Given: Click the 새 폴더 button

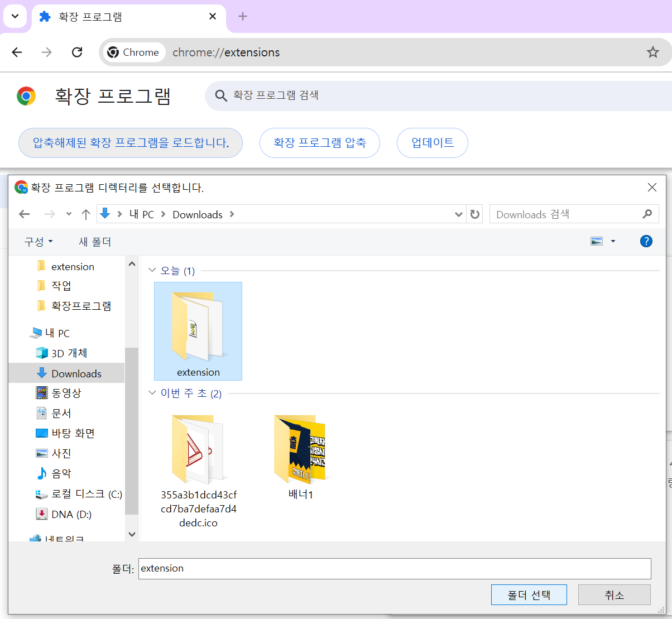Looking at the screenshot, I should point(95,242).
